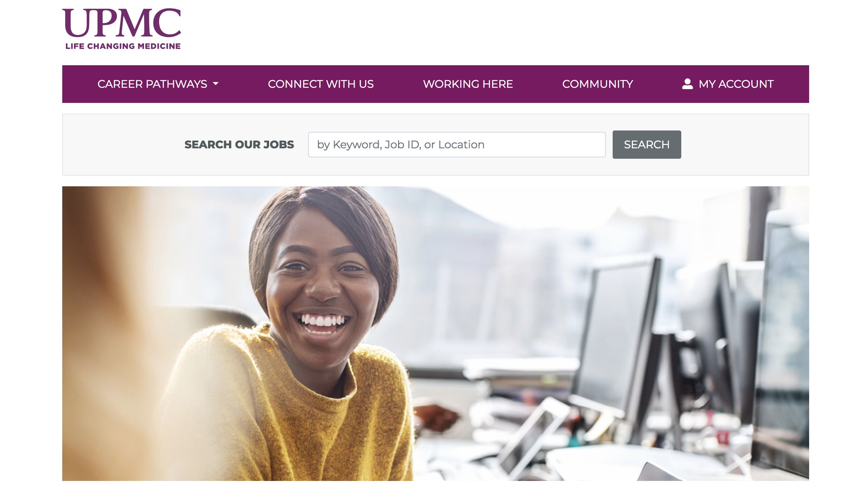Click the letter C in the UPMC wordmark
This screenshot has height=488, width=868.
pyautogui.click(x=167, y=23)
